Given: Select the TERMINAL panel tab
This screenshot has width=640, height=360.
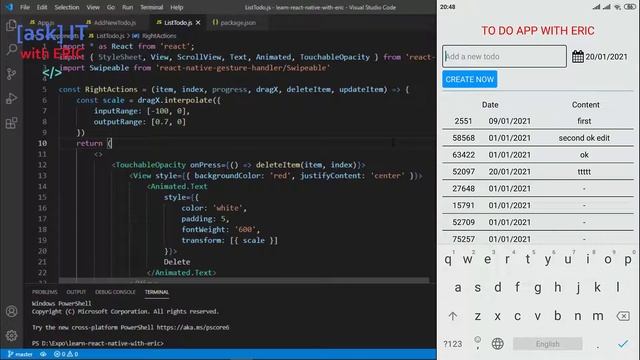Looking at the screenshot, I should click(157, 292).
